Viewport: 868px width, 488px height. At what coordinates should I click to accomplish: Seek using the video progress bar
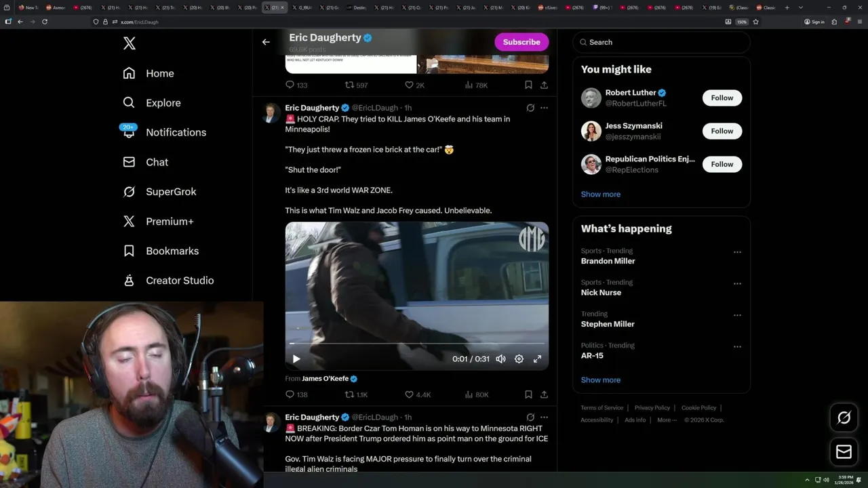click(x=417, y=344)
